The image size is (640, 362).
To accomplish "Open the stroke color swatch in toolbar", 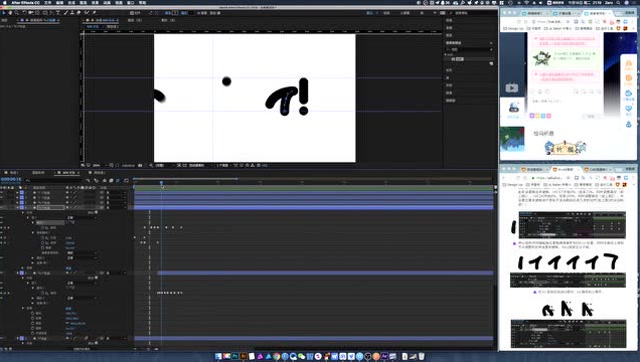I will click(x=191, y=13).
